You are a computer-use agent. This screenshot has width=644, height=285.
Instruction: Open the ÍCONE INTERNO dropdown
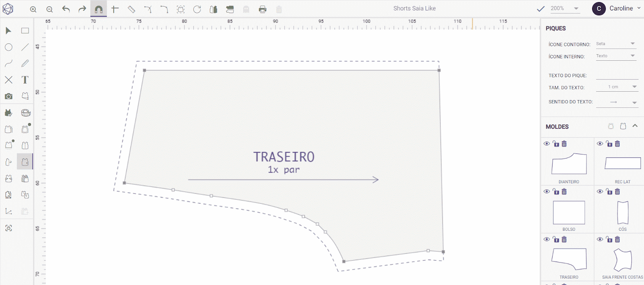[x=616, y=56]
